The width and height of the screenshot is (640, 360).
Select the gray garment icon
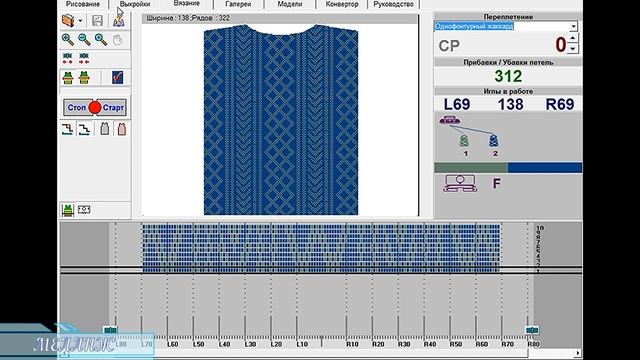(x=105, y=129)
